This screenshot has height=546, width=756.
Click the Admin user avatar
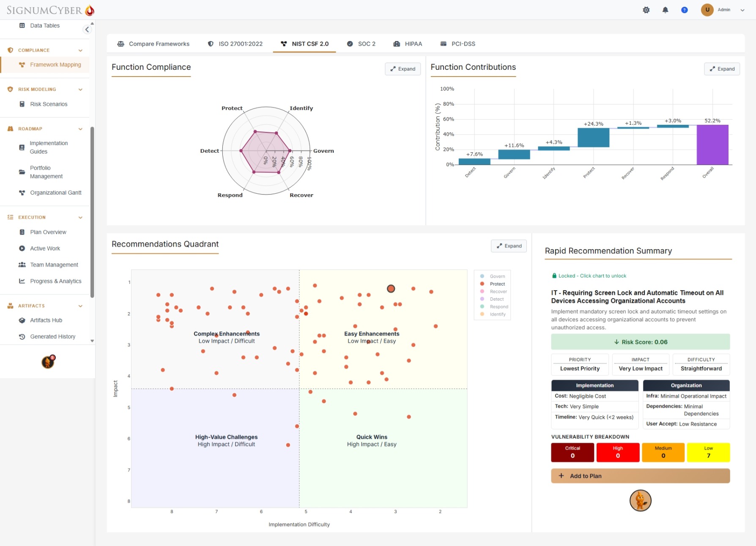(x=707, y=10)
